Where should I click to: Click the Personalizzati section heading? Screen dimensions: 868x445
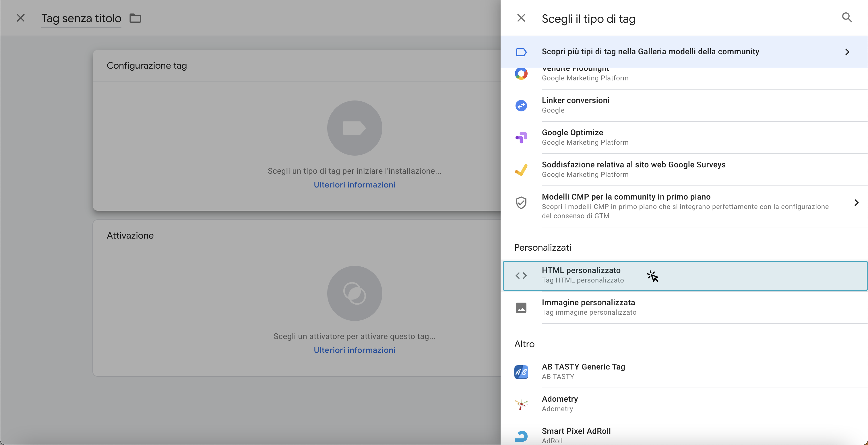pos(542,247)
